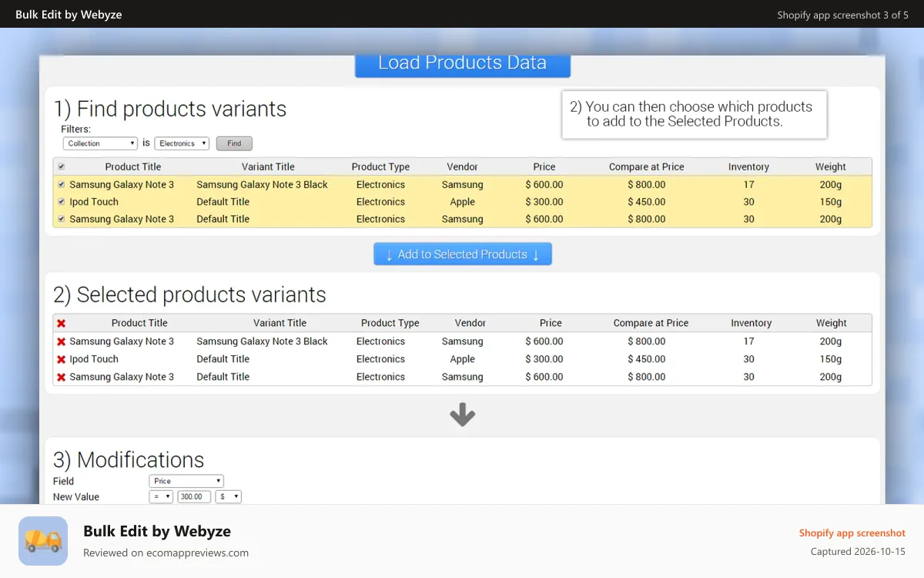The height and width of the screenshot is (578, 924).
Task: Click 150g weight in selected table
Action: pyautogui.click(x=831, y=359)
